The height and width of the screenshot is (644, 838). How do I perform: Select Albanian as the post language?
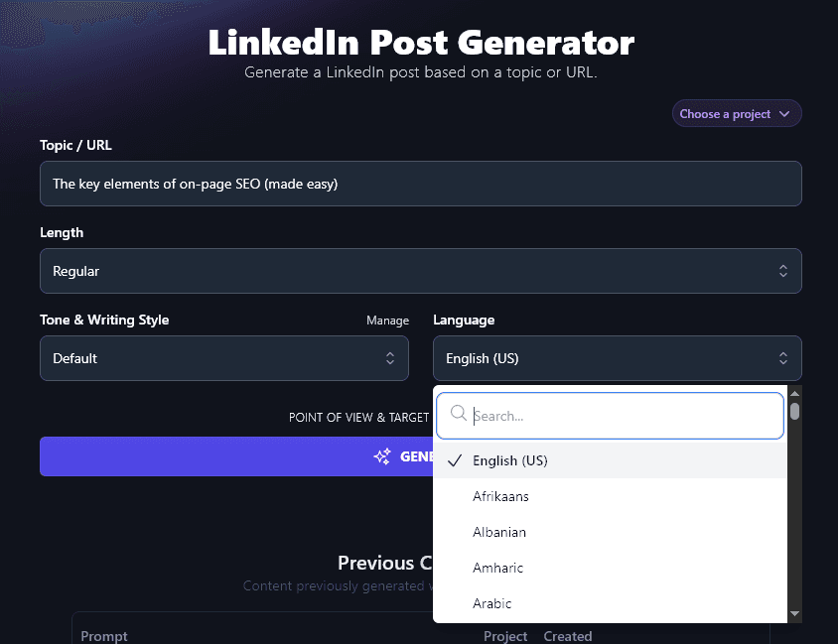tap(499, 532)
